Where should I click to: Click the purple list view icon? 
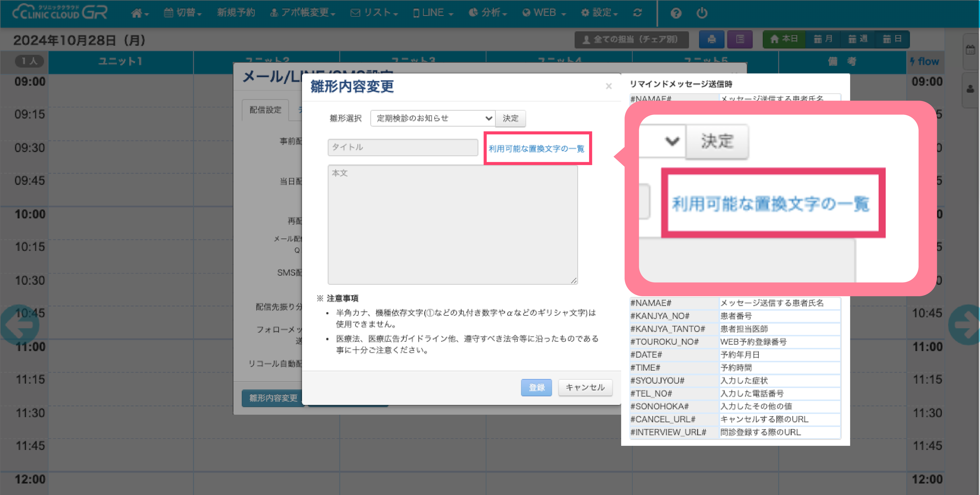739,39
